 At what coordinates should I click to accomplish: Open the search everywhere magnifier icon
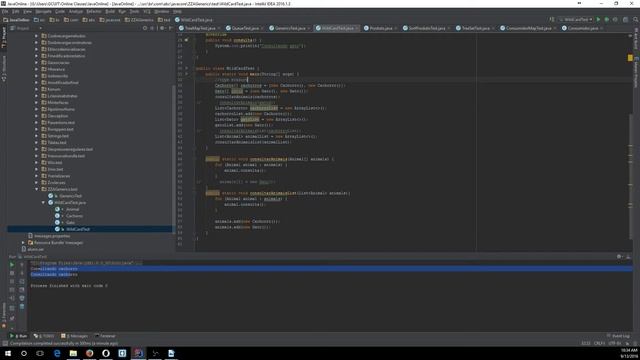point(635,20)
